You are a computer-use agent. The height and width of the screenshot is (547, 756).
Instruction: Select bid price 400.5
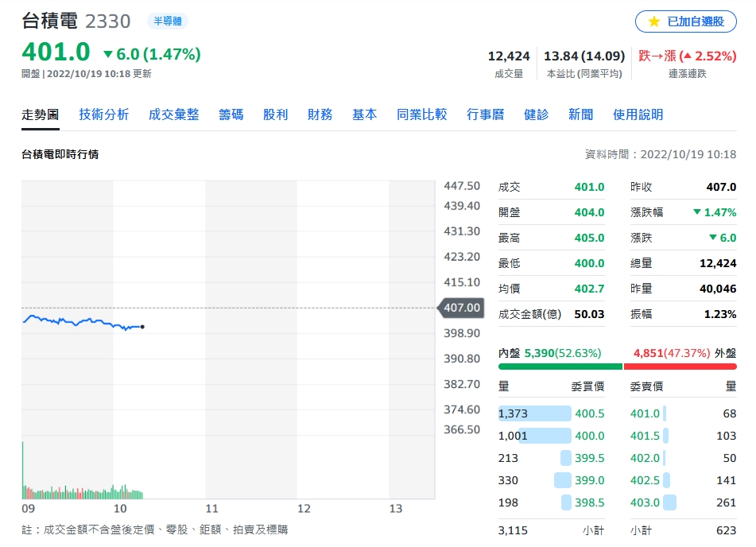pyautogui.click(x=589, y=413)
